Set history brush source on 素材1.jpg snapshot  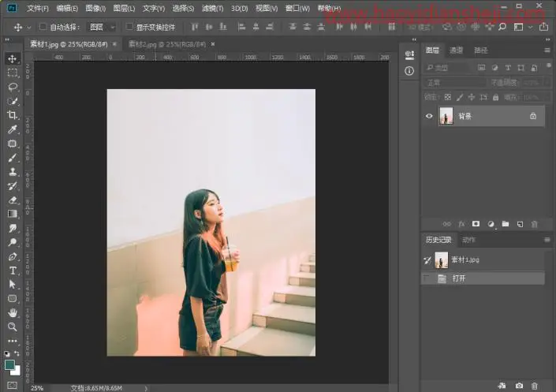pos(427,260)
